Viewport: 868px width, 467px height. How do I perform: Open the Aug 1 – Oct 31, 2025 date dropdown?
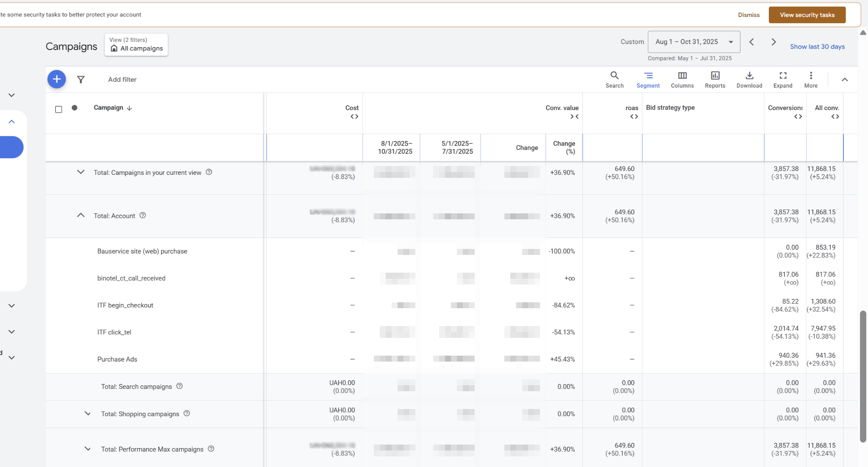694,42
